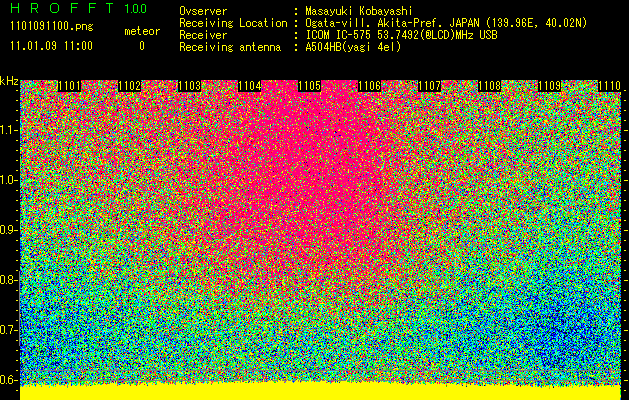
Task: Click the meteor count value 0
Action: pyautogui.click(x=142, y=46)
